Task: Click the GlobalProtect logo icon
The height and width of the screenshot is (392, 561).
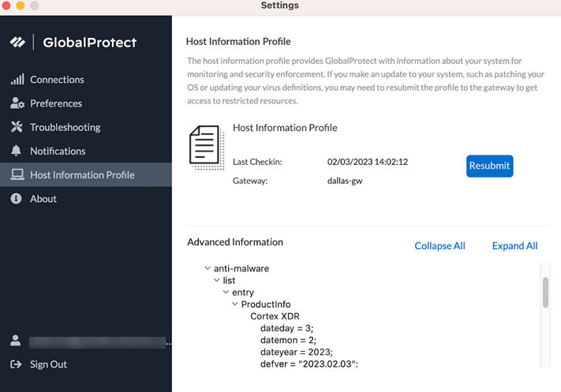Action: pyautogui.click(x=17, y=43)
